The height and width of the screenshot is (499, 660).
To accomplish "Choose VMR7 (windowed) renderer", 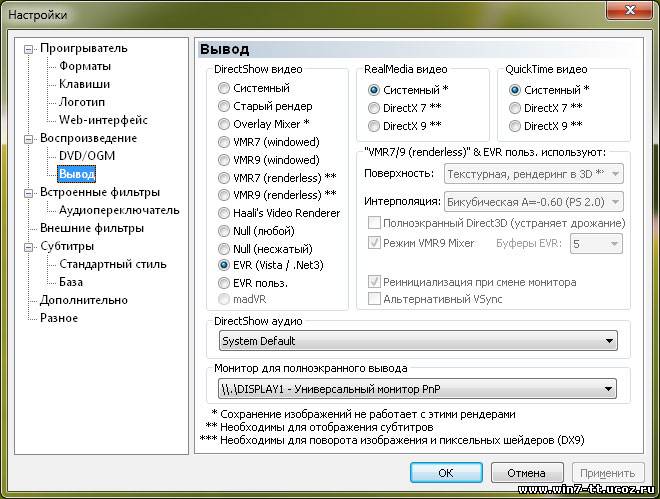I will point(224,142).
